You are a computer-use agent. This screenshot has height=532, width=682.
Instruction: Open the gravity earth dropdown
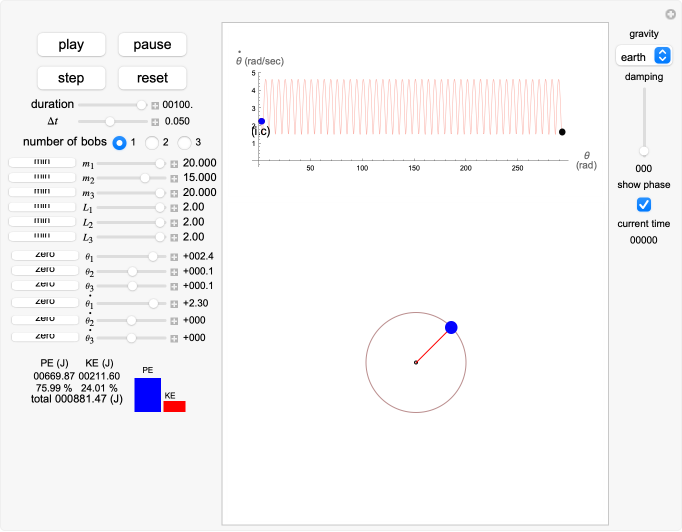pos(644,57)
